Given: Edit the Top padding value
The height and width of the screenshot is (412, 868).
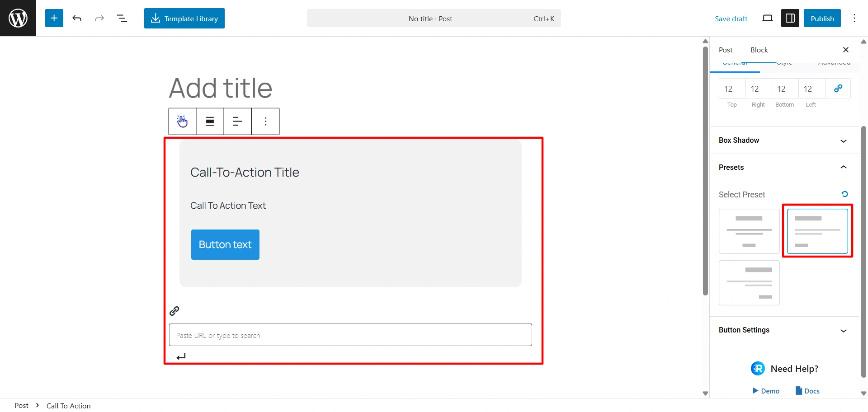Looking at the screenshot, I should [x=732, y=89].
